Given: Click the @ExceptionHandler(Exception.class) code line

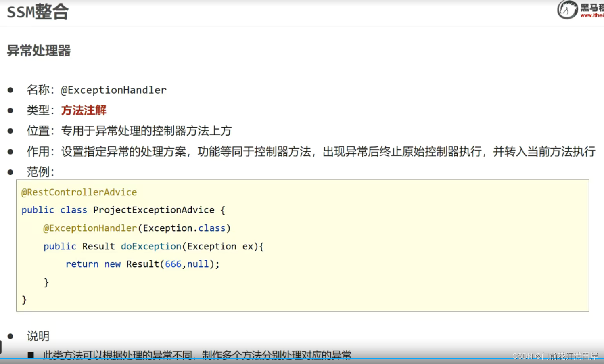Looking at the screenshot, I should (x=137, y=228).
